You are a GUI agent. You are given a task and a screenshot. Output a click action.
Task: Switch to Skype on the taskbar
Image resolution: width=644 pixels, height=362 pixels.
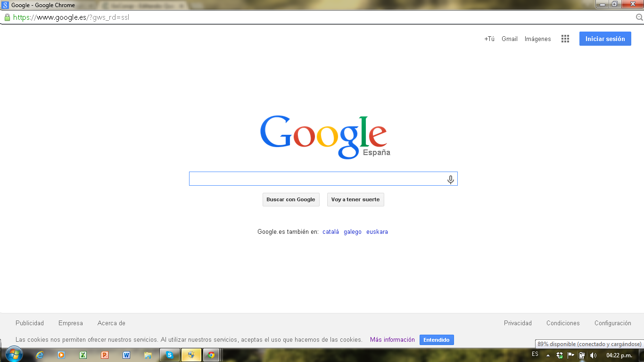[x=170, y=355]
